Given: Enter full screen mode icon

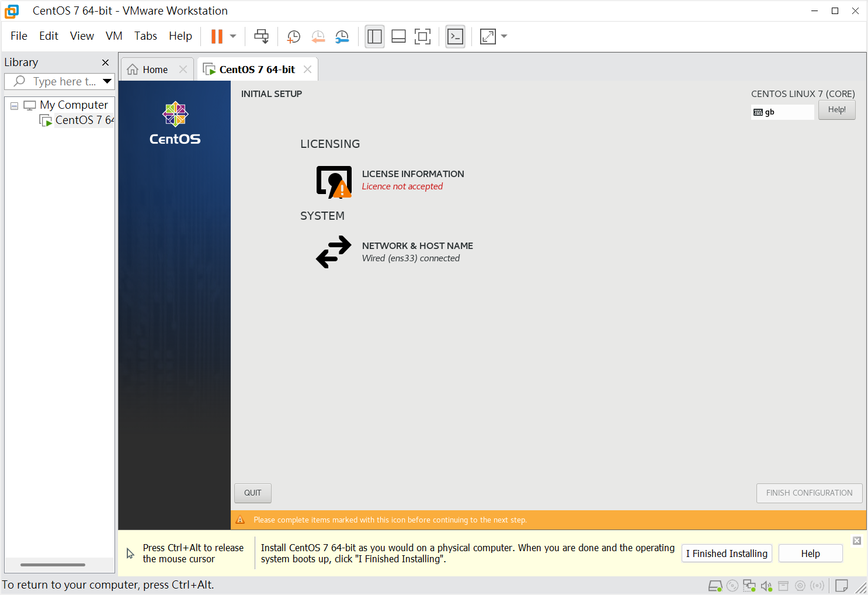Looking at the screenshot, I should click(422, 36).
